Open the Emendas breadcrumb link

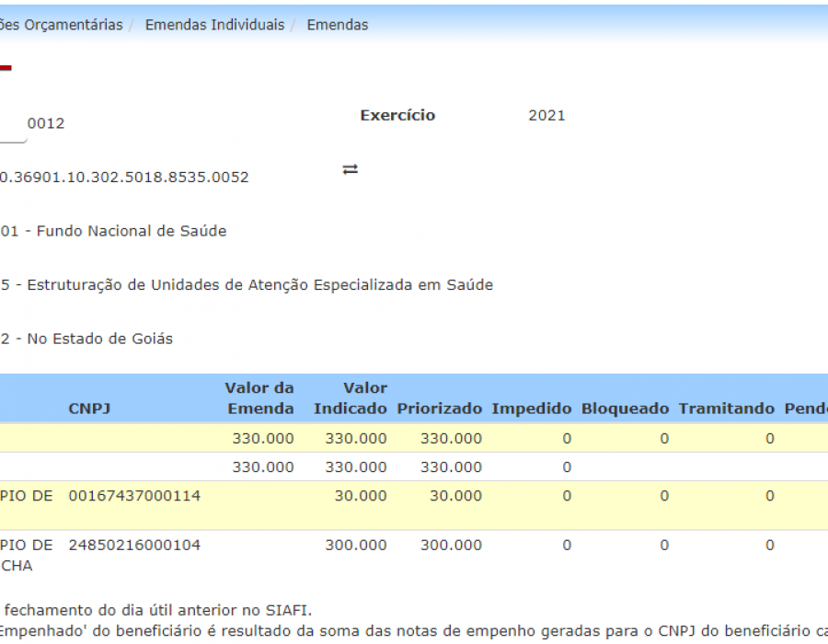coord(338,25)
